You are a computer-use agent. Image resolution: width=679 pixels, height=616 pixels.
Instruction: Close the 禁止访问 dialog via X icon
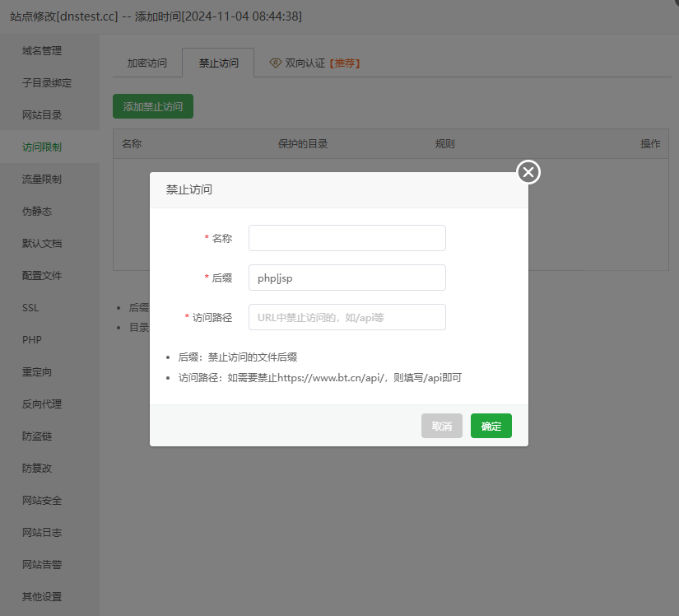coord(528,172)
